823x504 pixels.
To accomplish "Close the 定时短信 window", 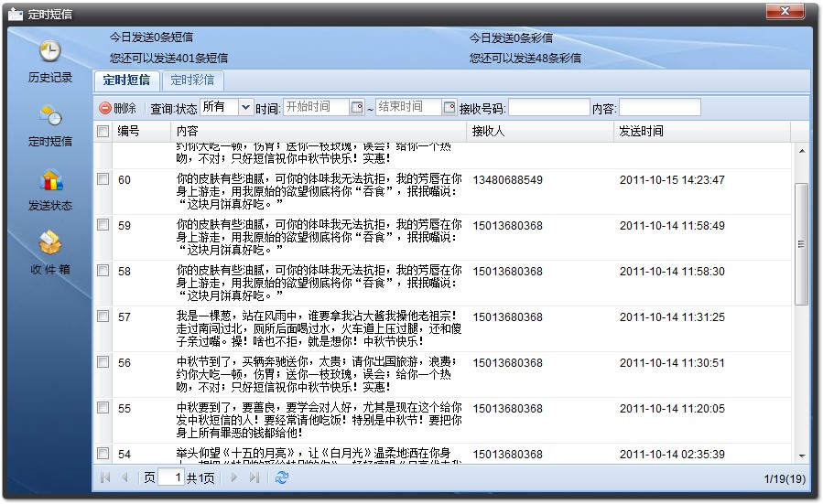I will (785, 11).
